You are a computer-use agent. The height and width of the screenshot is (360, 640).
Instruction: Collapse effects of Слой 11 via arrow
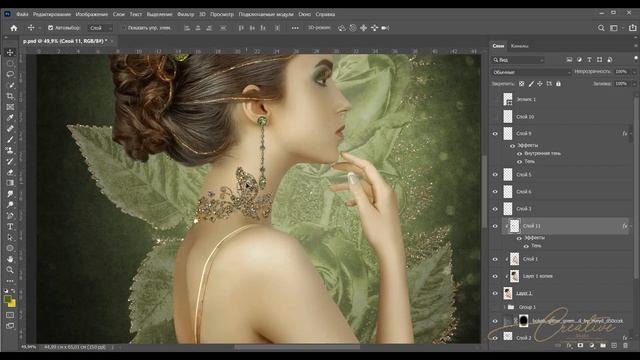[x=631, y=226]
